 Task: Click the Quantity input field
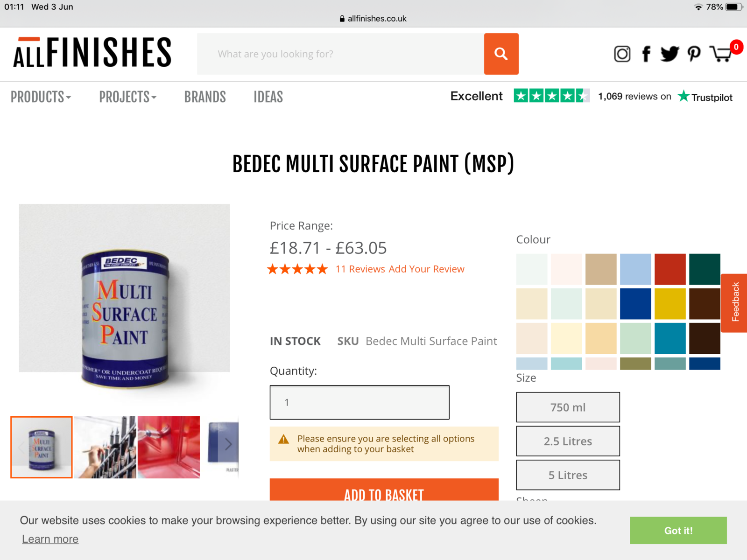coord(359,402)
